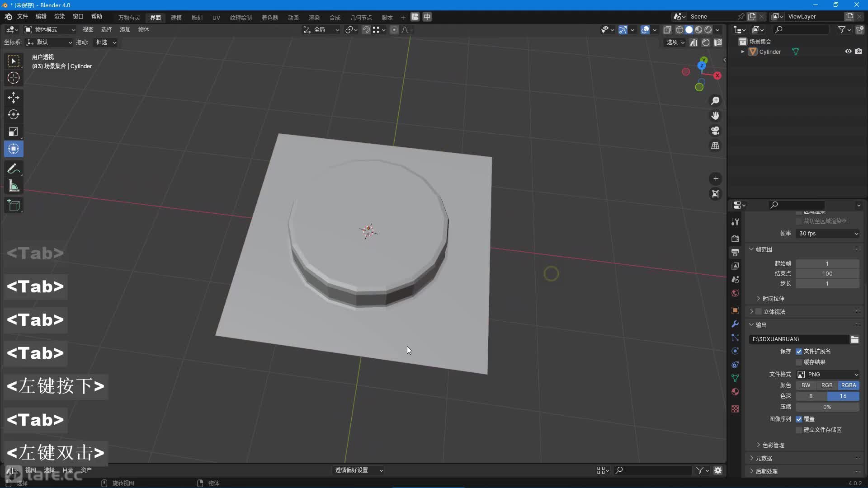Switch to material preview shading
This screenshot has width=868, height=488.
pyautogui.click(x=698, y=30)
